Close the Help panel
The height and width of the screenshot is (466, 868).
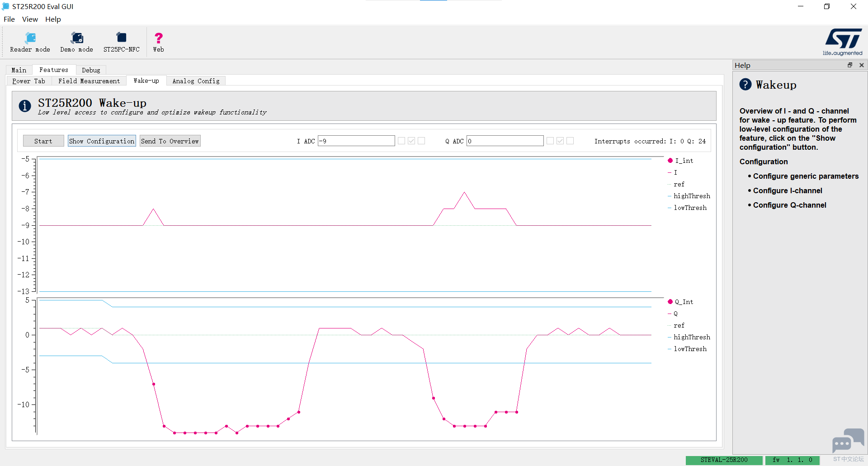pyautogui.click(x=862, y=65)
